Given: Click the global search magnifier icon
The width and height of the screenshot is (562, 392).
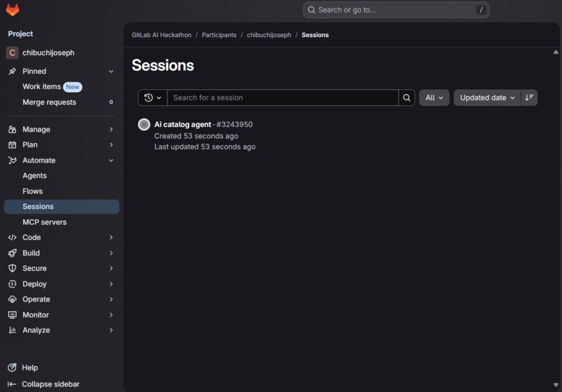Looking at the screenshot, I should pyautogui.click(x=312, y=10).
